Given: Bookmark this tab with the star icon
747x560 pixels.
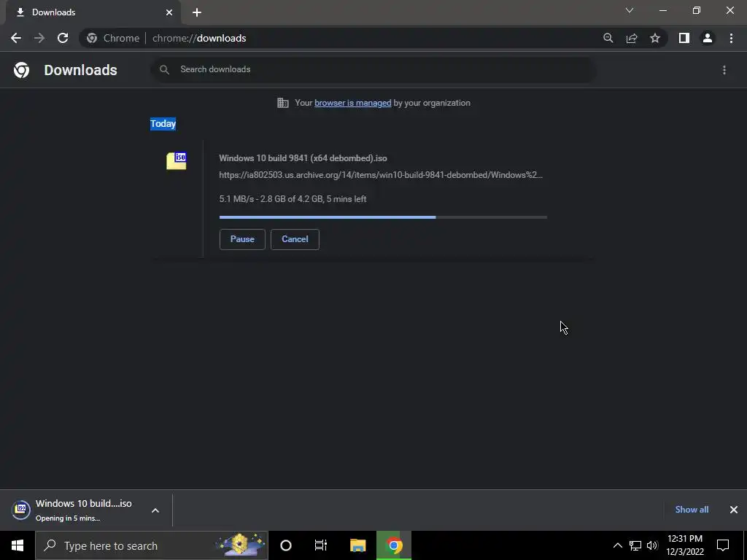Looking at the screenshot, I should click(655, 38).
